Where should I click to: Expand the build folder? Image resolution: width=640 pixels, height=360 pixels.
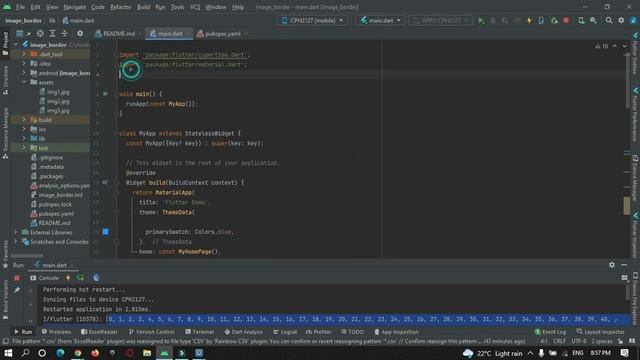tap(24, 120)
